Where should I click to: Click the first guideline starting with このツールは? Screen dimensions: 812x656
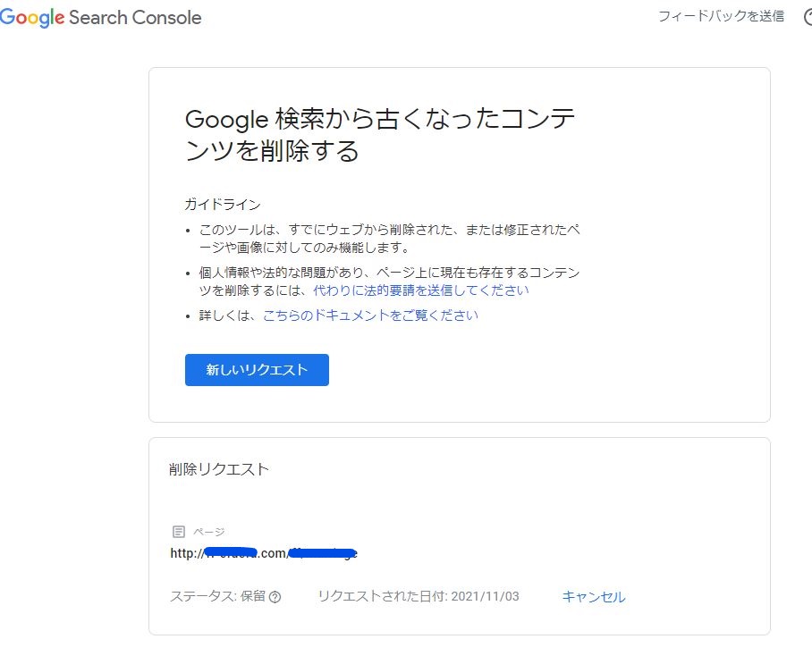click(389, 239)
